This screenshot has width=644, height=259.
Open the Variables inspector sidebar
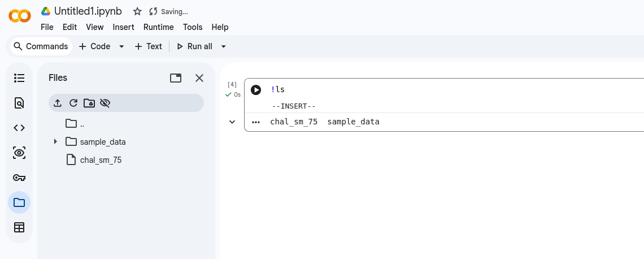(x=19, y=153)
